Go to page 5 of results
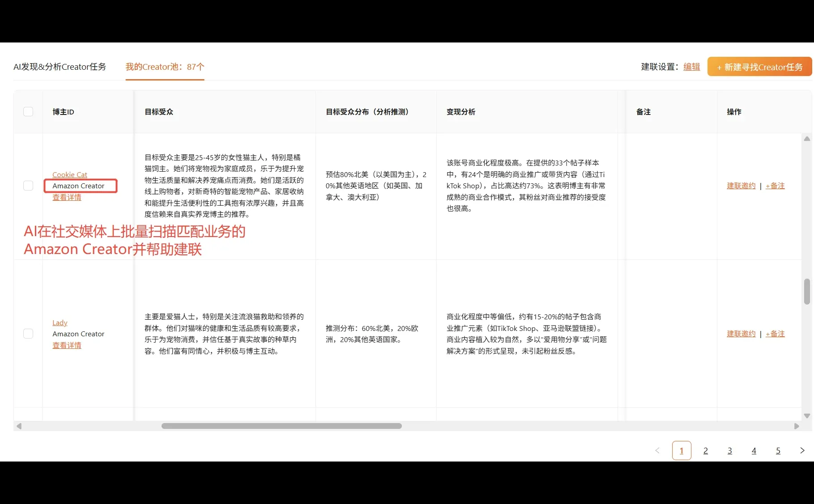The height and width of the screenshot is (504, 814). tap(778, 450)
